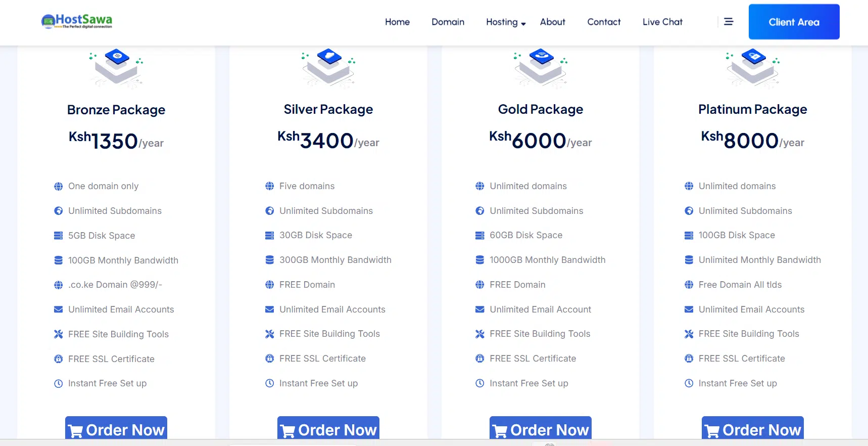Order the Bronze Package now
868x446 pixels.
point(116,429)
